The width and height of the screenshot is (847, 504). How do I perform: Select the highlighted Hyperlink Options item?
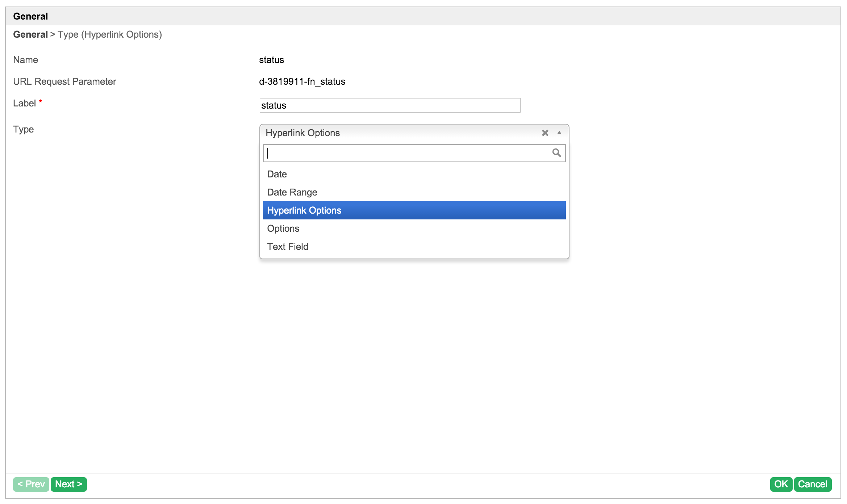pyautogui.click(x=304, y=210)
